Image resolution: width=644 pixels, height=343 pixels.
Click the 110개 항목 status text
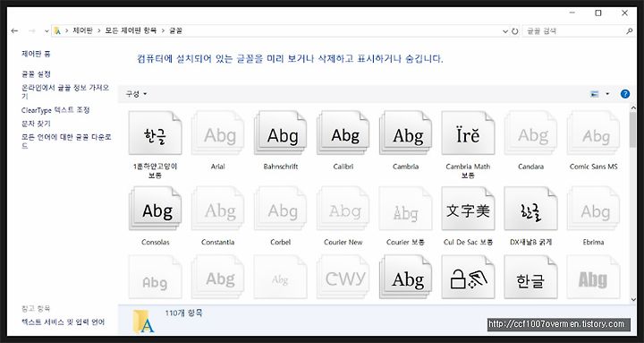183,313
